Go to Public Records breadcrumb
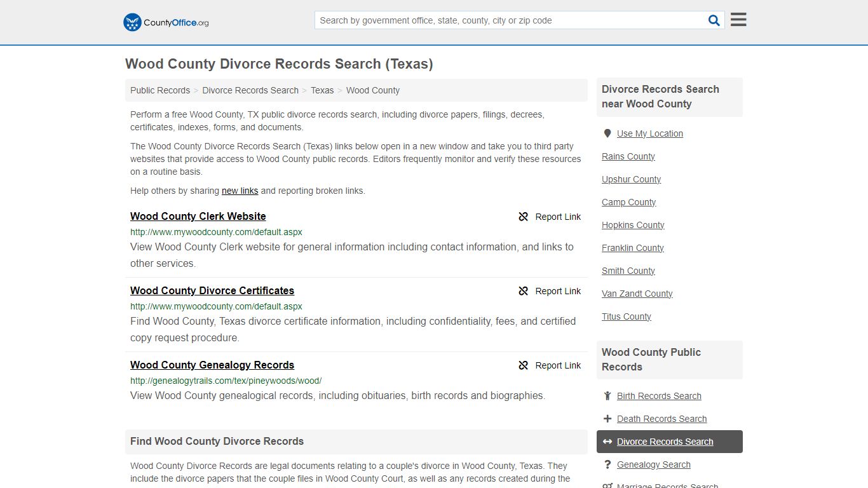The image size is (868, 488). click(x=160, y=90)
